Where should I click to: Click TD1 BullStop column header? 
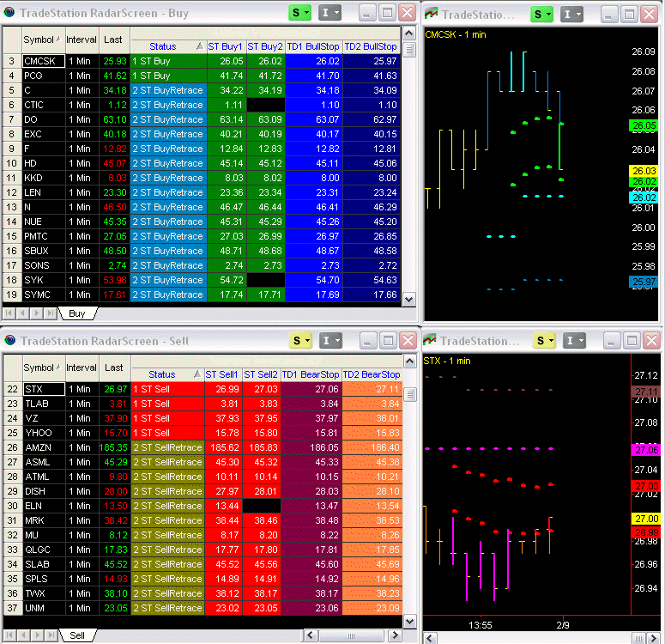[314, 46]
